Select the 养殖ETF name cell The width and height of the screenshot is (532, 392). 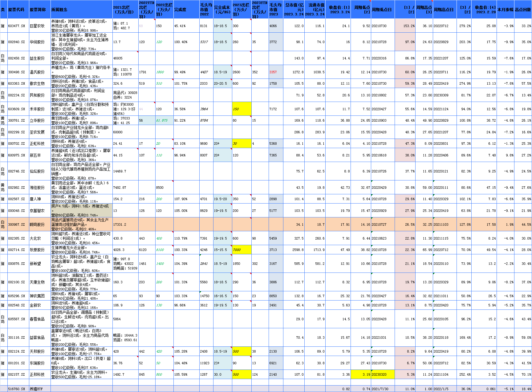40,389
